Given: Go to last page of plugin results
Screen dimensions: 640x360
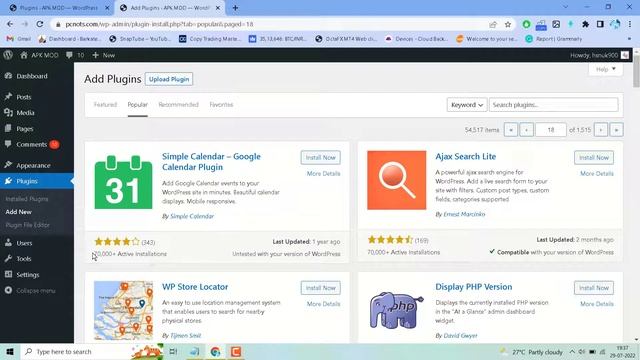Looking at the screenshot, I should 616,130.
